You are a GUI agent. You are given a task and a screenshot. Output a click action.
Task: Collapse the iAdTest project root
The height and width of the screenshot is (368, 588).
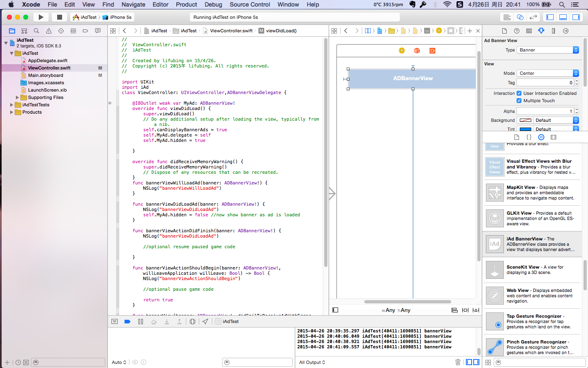tap(6, 43)
